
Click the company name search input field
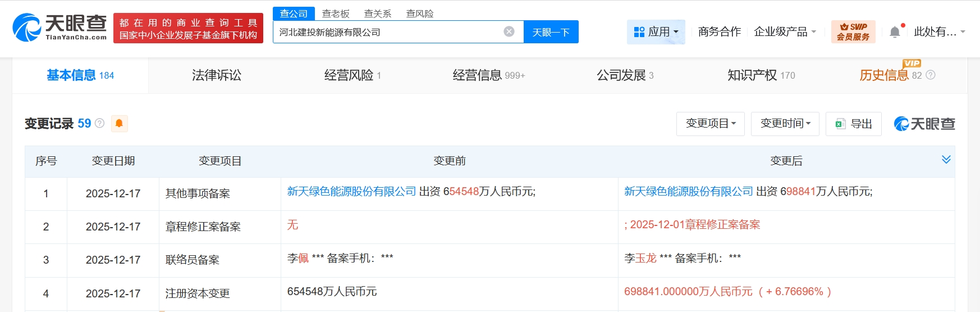coord(387,32)
